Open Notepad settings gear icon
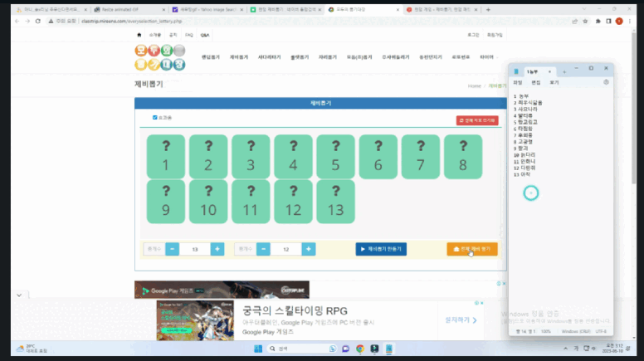The image size is (644, 361). (x=606, y=82)
